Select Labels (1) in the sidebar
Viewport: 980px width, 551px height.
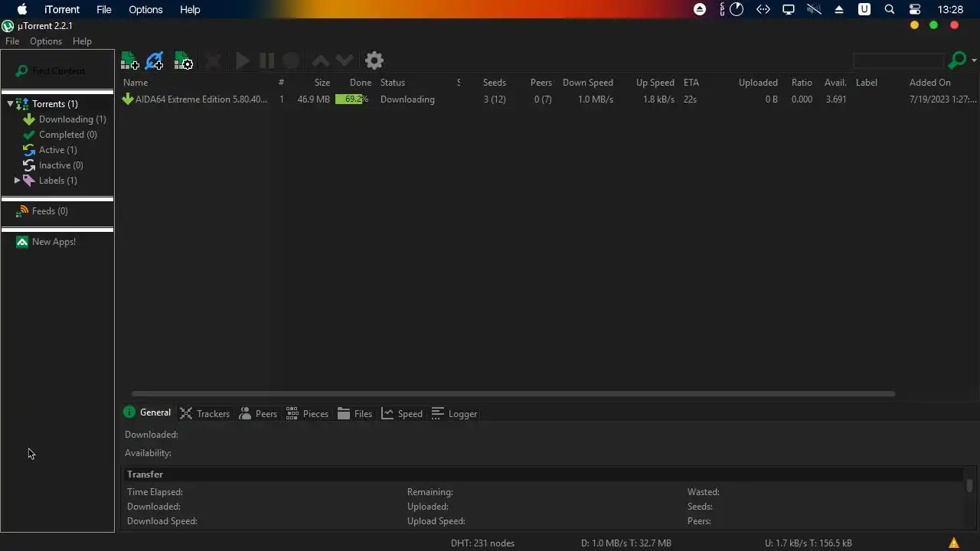point(57,181)
